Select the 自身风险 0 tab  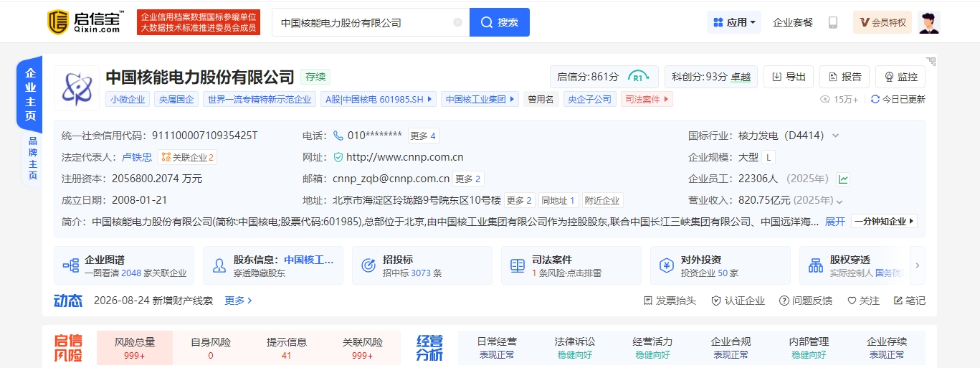[x=211, y=349]
